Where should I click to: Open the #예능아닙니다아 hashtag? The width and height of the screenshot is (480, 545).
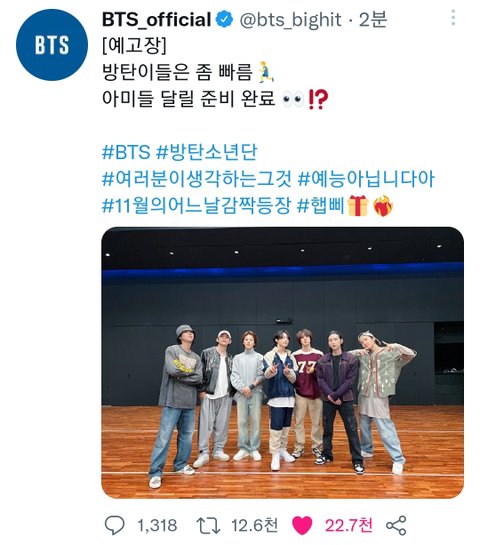[x=366, y=179]
